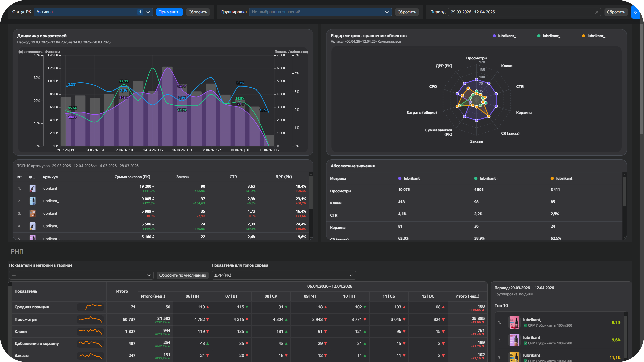Viewport: 644px width, 362px height.
Task: Open first product image in ТОП-10 артикулов
Action: point(32,188)
